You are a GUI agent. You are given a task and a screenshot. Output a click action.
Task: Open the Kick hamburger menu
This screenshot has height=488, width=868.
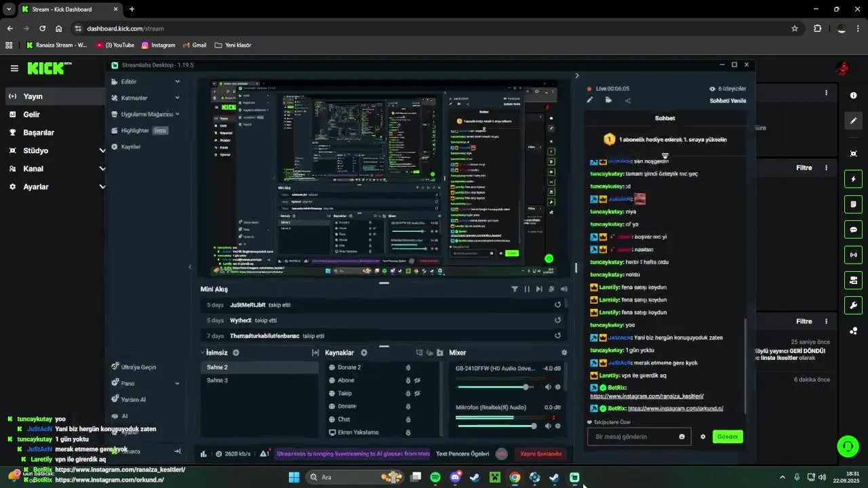point(14,68)
